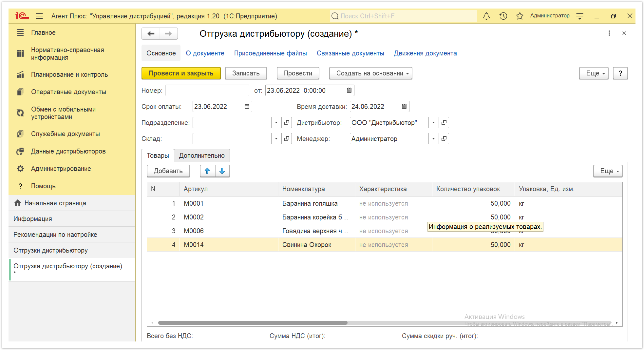Open favorites star icon
The height and width of the screenshot is (350, 644).
click(x=520, y=16)
